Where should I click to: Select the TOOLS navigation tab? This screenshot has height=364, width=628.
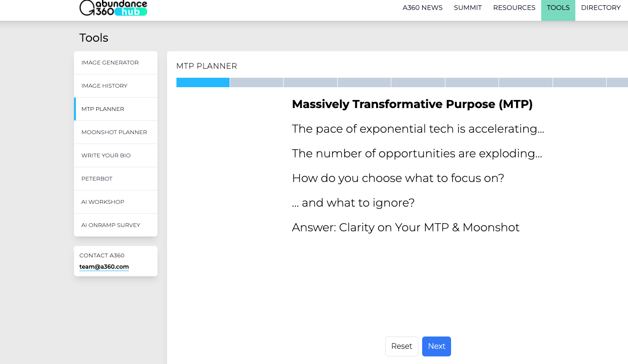(x=558, y=8)
